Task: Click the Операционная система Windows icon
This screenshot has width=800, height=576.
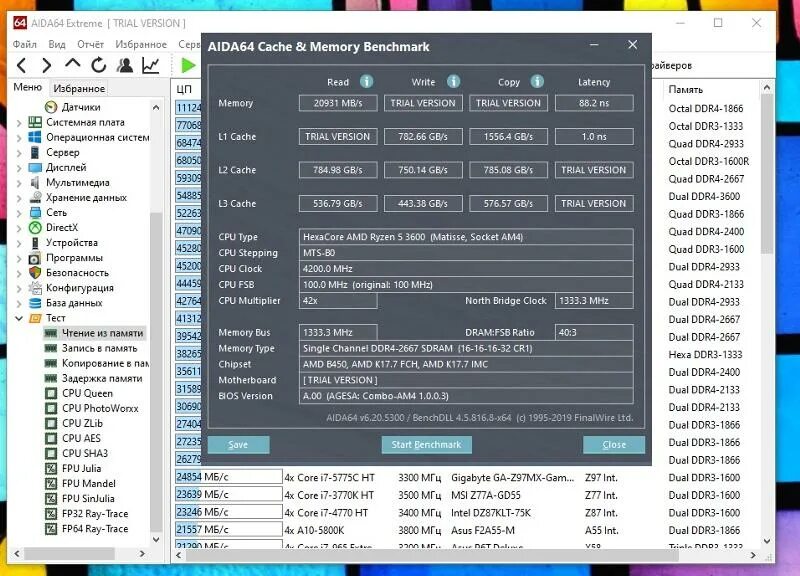Action: click(35, 137)
